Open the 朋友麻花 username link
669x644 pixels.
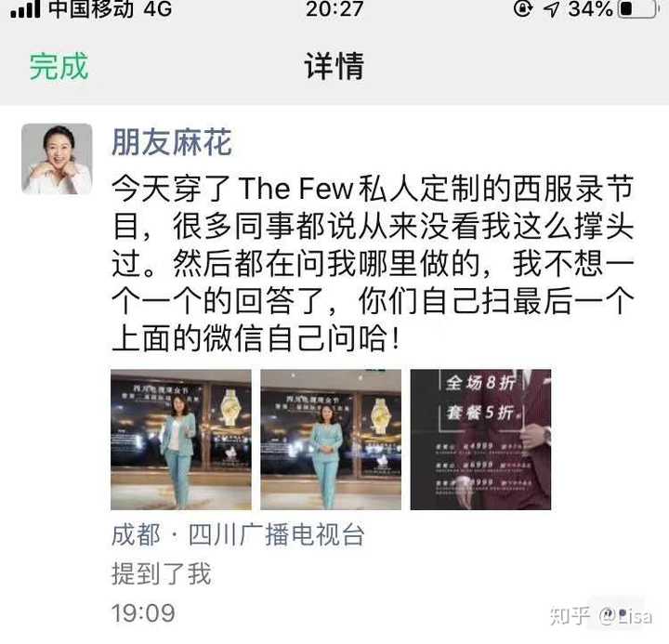click(172, 142)
